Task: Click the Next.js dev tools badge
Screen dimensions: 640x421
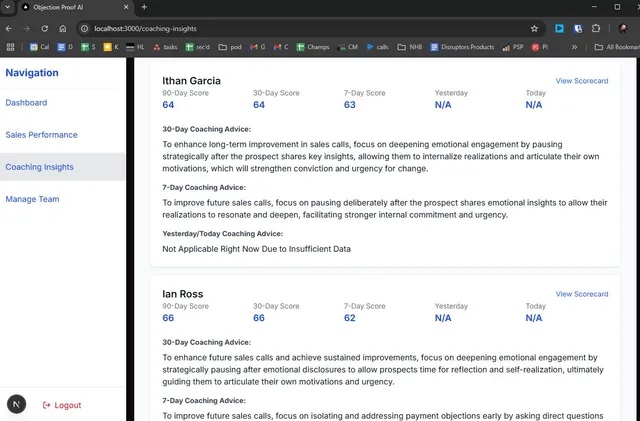Action: pyautogui.click(x=16, y=404)
